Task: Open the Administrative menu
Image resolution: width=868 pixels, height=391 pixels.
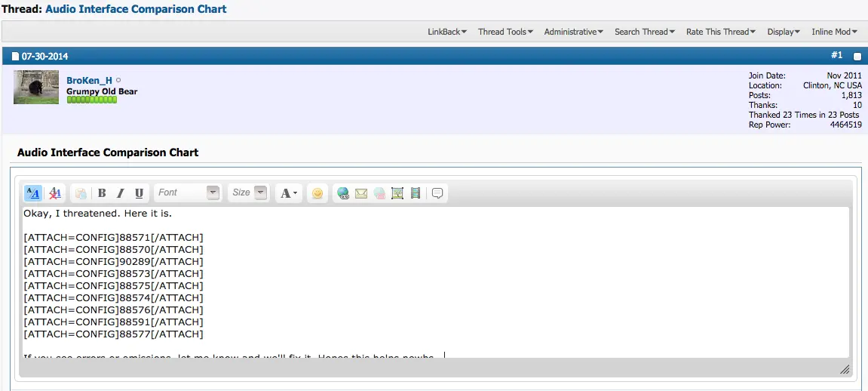Action: (x=573, y=32)
